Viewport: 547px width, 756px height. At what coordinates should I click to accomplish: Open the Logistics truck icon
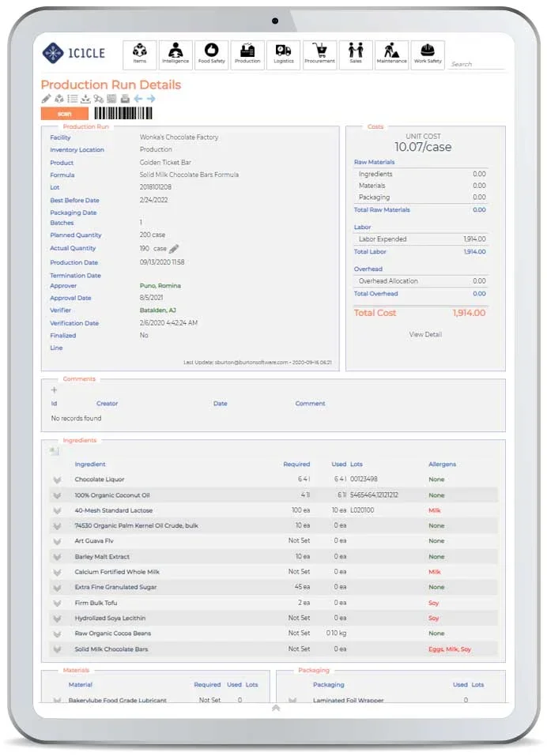coord(284,55)
